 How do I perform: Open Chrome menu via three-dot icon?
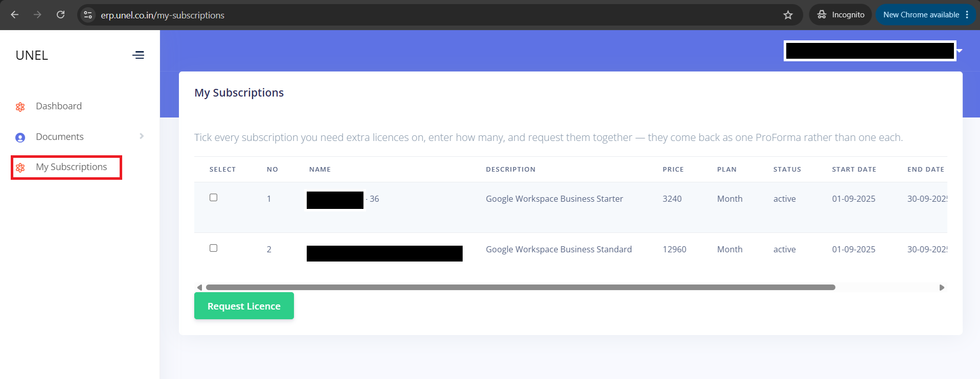(x=967, y=15)
